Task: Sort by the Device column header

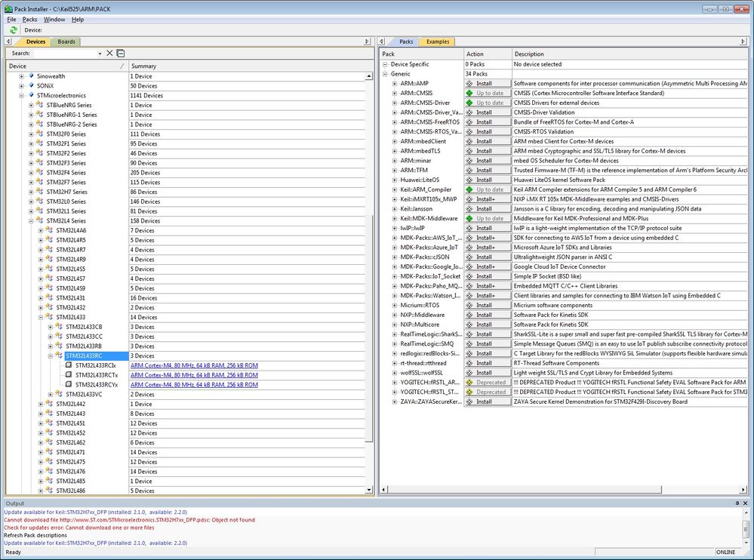Action: 67,66
